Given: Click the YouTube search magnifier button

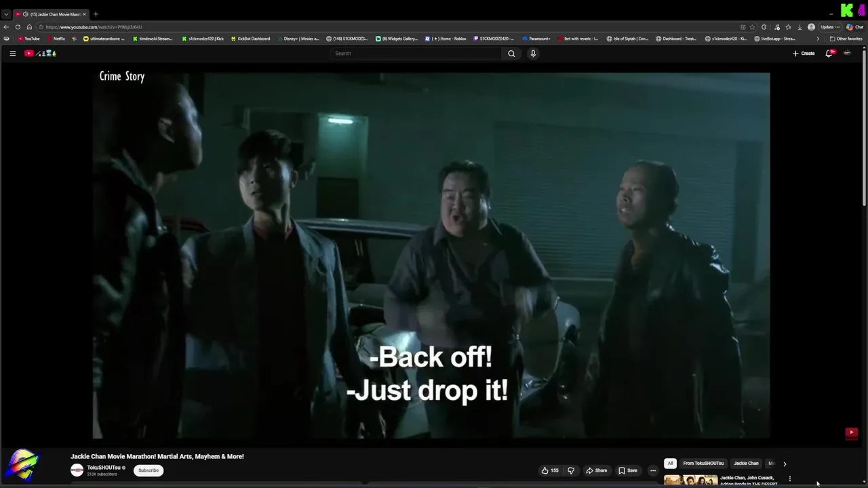Looking at the screenshot, I should coord(511,54).
